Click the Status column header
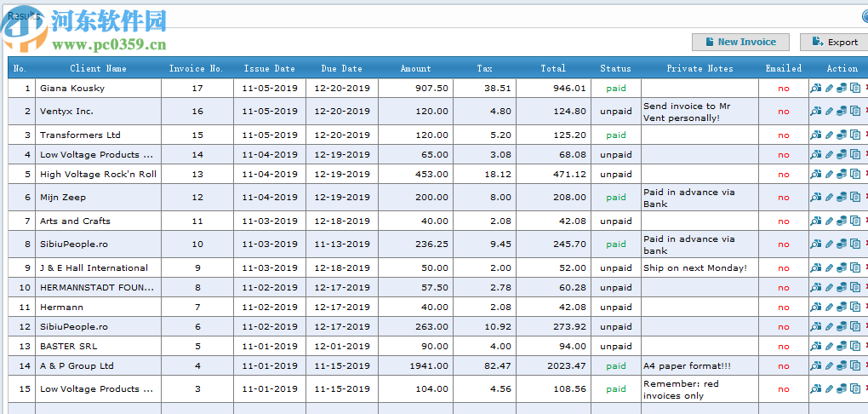Image resolution: width=868 pixels, height=414 pixels. tap(615, 68)
